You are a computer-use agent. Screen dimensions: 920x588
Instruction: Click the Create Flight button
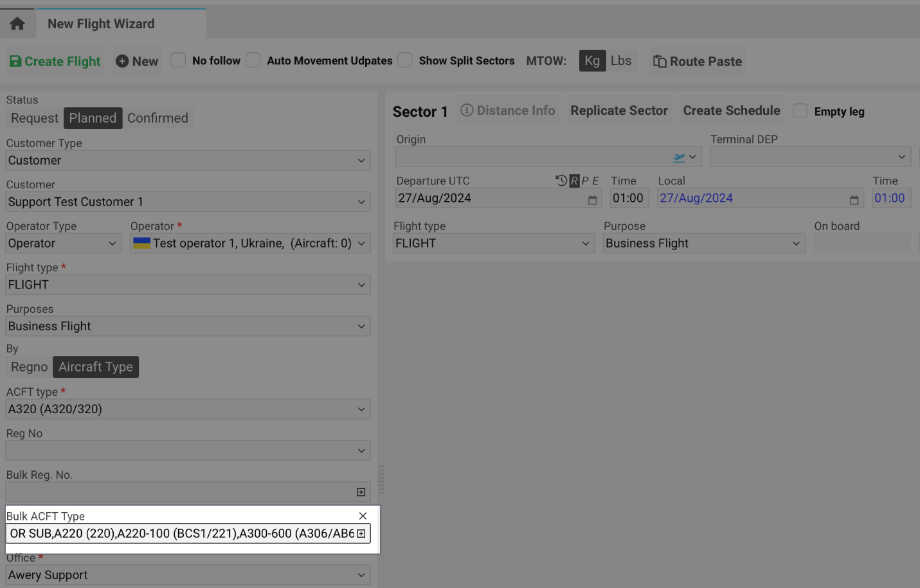click(55, 61)
